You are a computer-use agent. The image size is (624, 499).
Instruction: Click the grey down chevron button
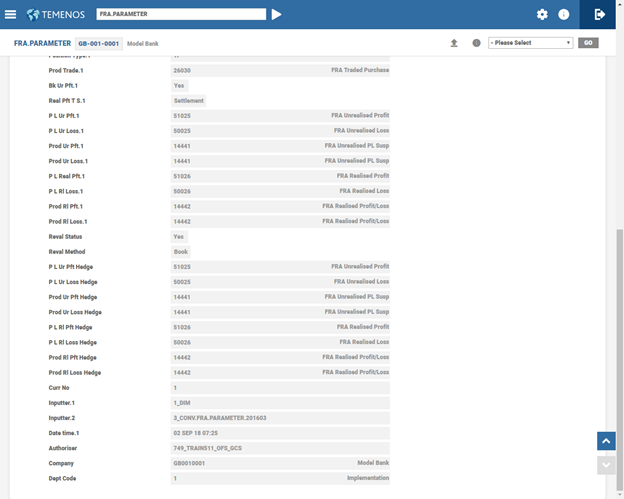pyautogui.click(x=606, y=464)
